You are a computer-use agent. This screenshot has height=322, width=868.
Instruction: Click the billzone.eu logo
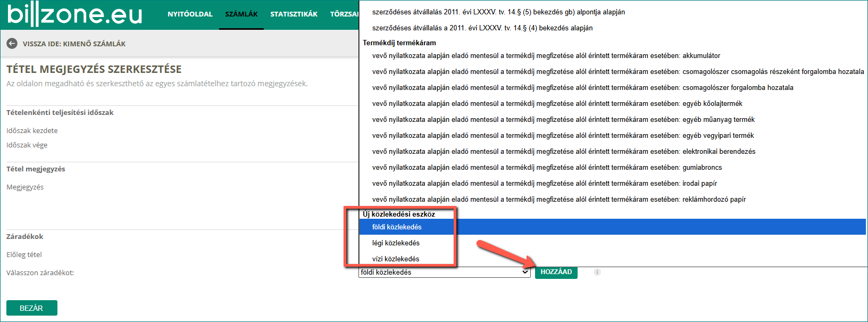click(74, 14)
